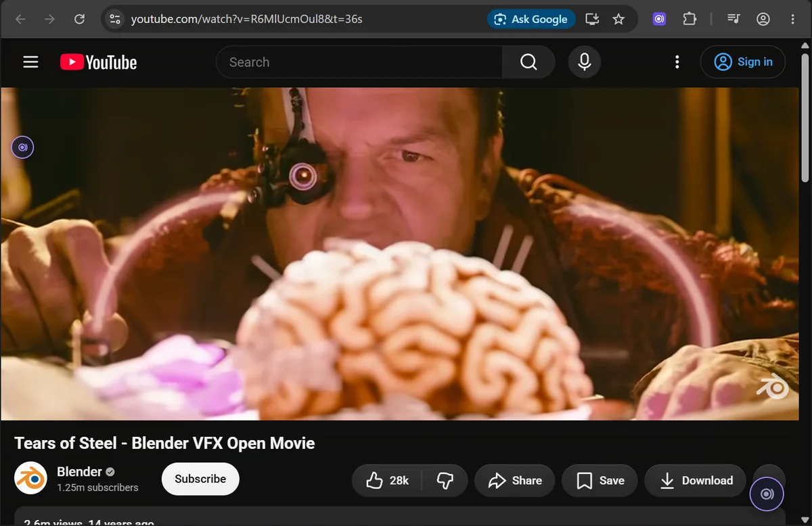Go back with the browser back arrow

[x=21, y=19]
